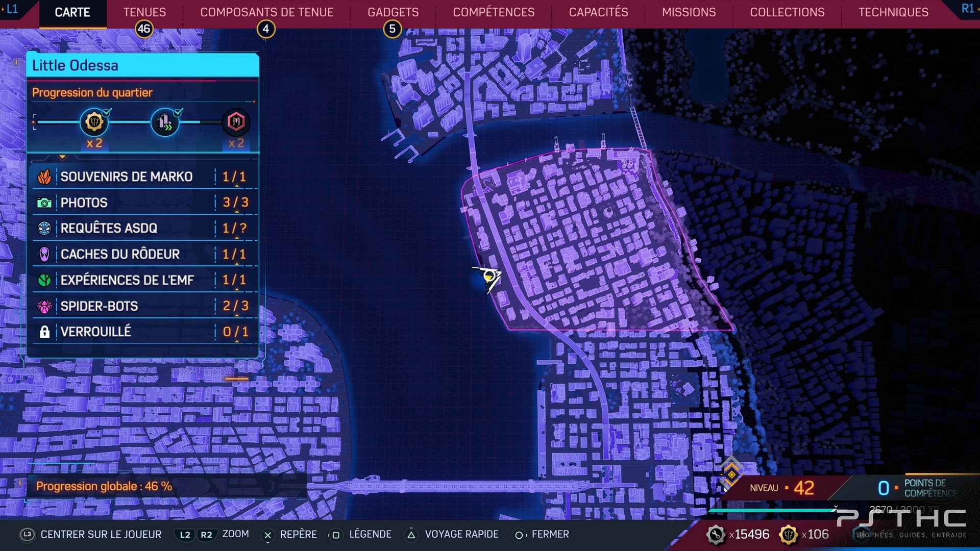Click the cross button icon for Repère
980x551 pixels.
pyautogui.click(x=267, y=535)
